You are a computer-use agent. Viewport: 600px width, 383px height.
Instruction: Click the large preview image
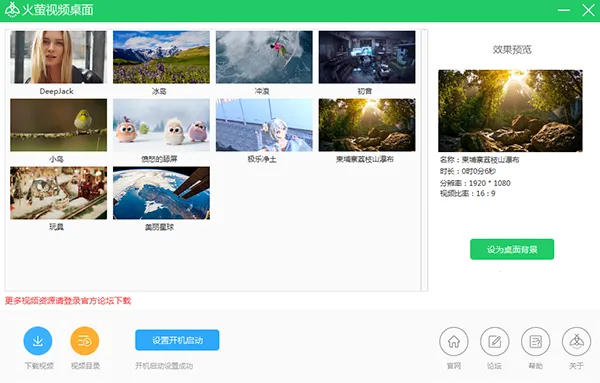(510, 111)
